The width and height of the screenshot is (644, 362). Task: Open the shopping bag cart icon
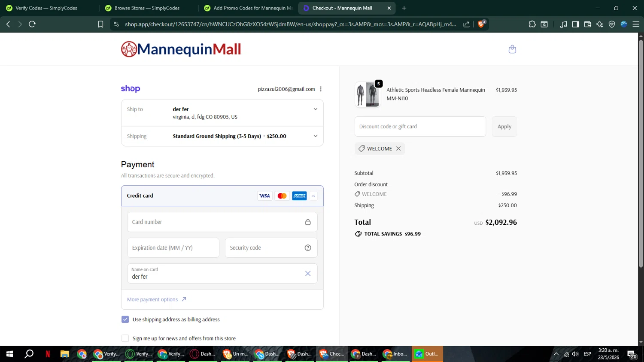[512, 49]
